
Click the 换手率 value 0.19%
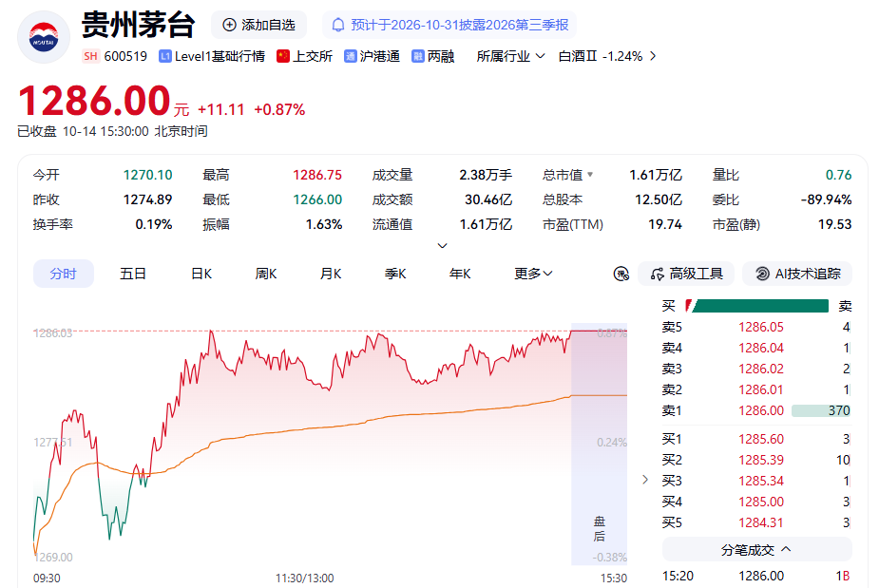(154, 224)
